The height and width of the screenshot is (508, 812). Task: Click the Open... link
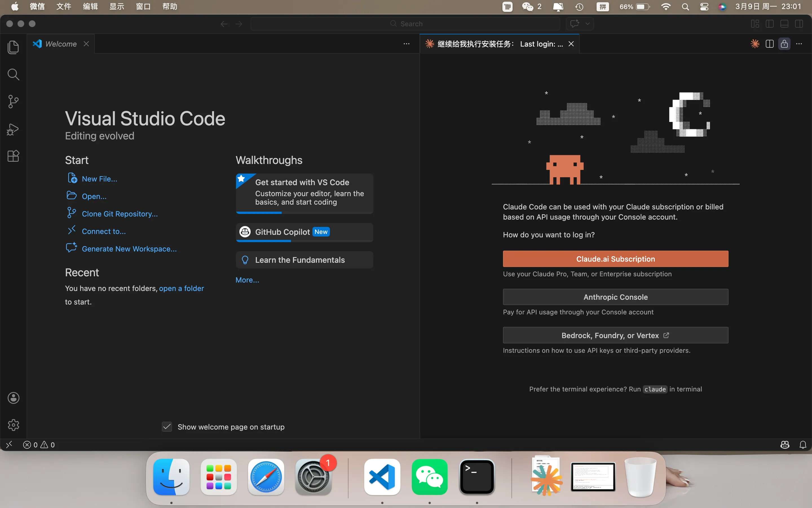pos(94,196)
